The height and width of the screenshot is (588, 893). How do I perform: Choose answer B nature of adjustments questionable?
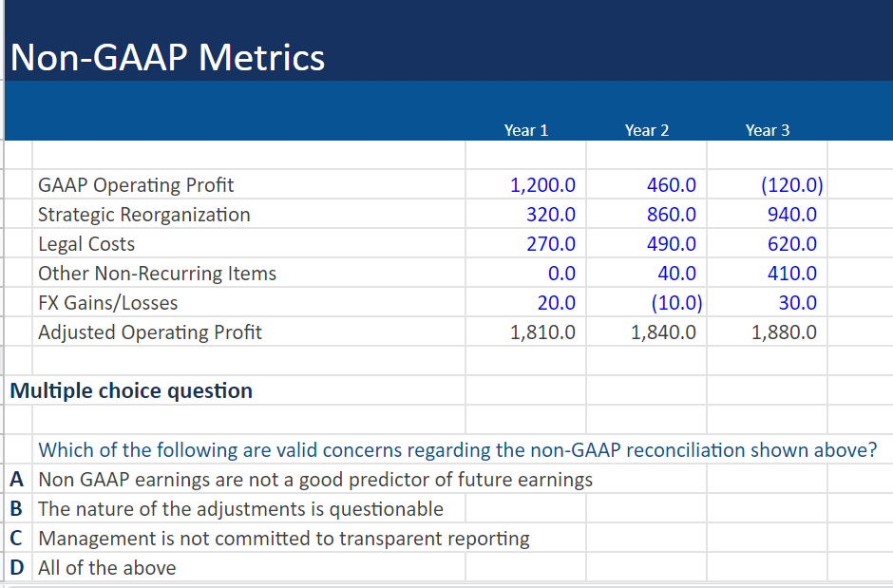[241, 508]
